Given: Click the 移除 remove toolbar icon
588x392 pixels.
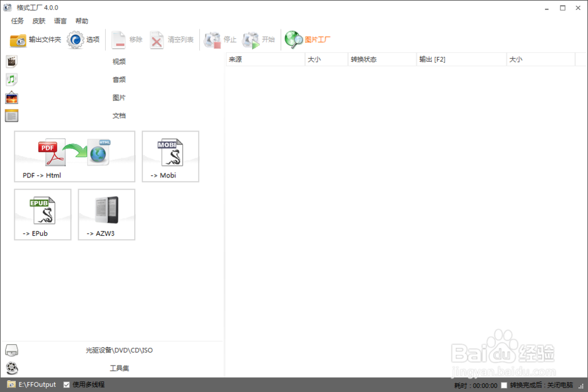Looking at the screenshot, I should point(119,40).
